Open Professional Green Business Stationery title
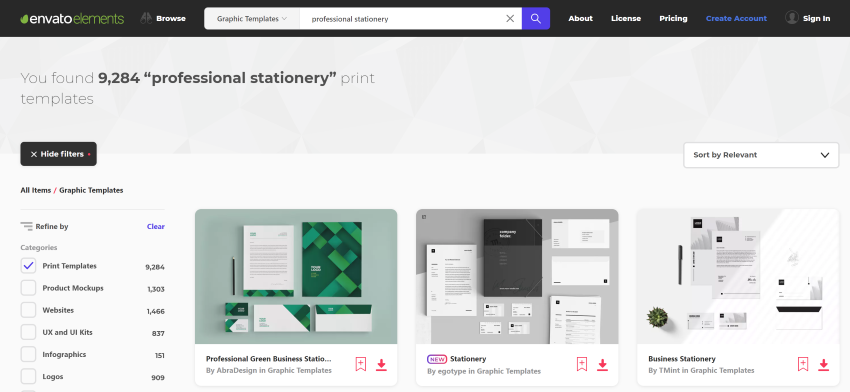Viewport: 850px width, 392px height. tap(268, 359)
